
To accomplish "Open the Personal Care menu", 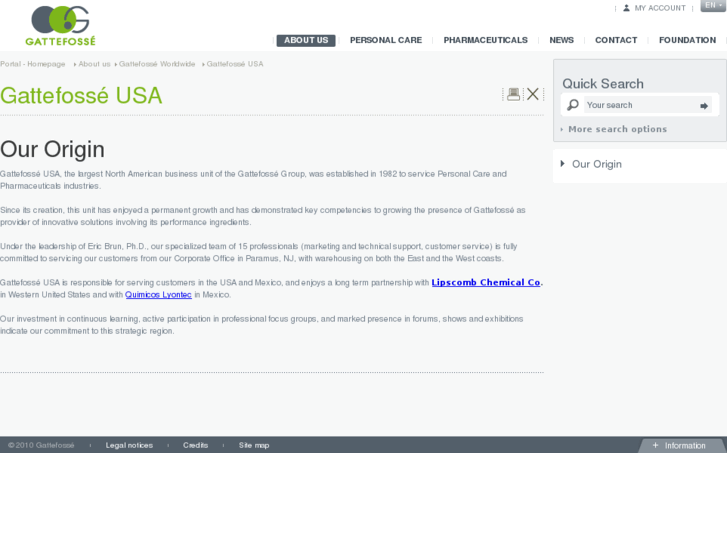I will point(386,40).
